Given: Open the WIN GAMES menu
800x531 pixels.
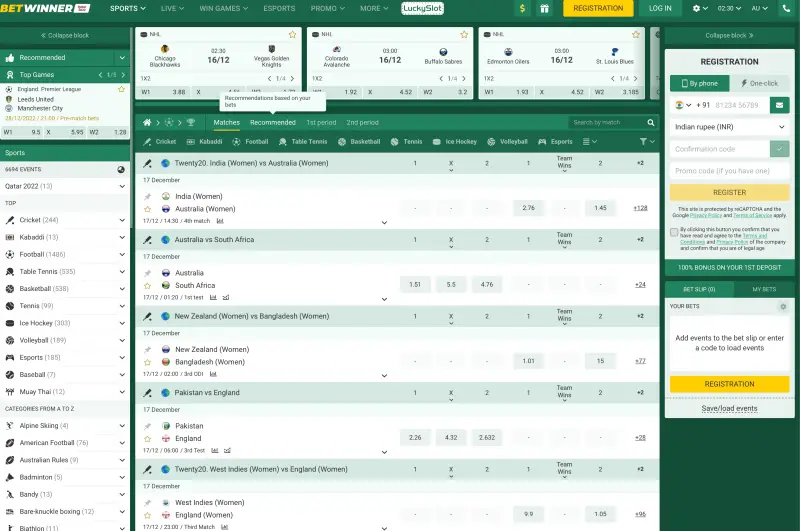Looking at the screenshot, I should pyautogui.click(x=223, y=9).
